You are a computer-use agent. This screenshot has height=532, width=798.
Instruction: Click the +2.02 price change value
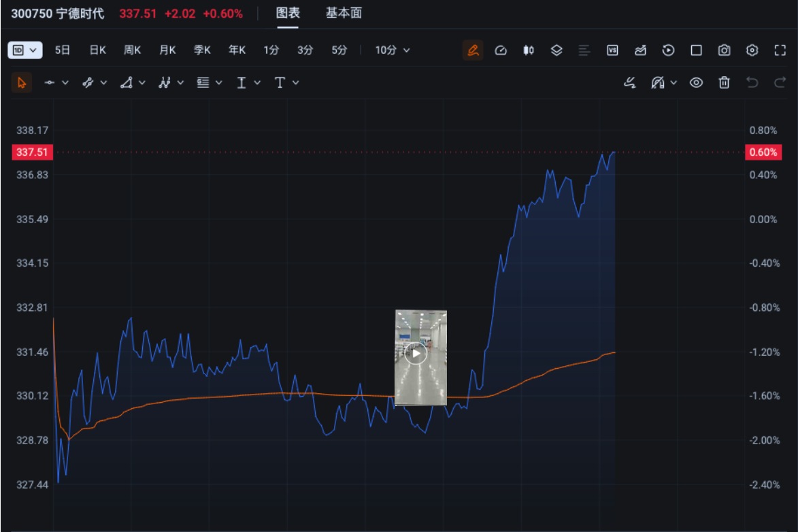coord(180,14)
